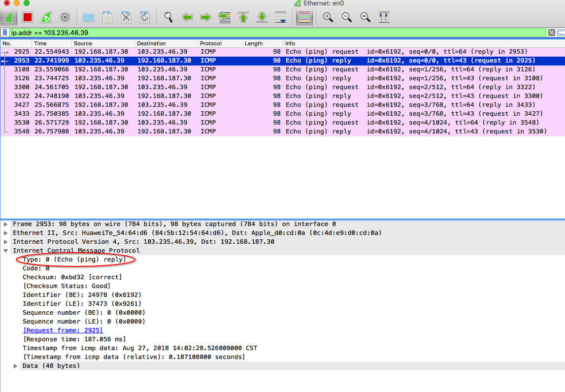Select Identifier (BE): 24978 field
The width and height of the screenshot is (565, 392).
tap(82, 295)
